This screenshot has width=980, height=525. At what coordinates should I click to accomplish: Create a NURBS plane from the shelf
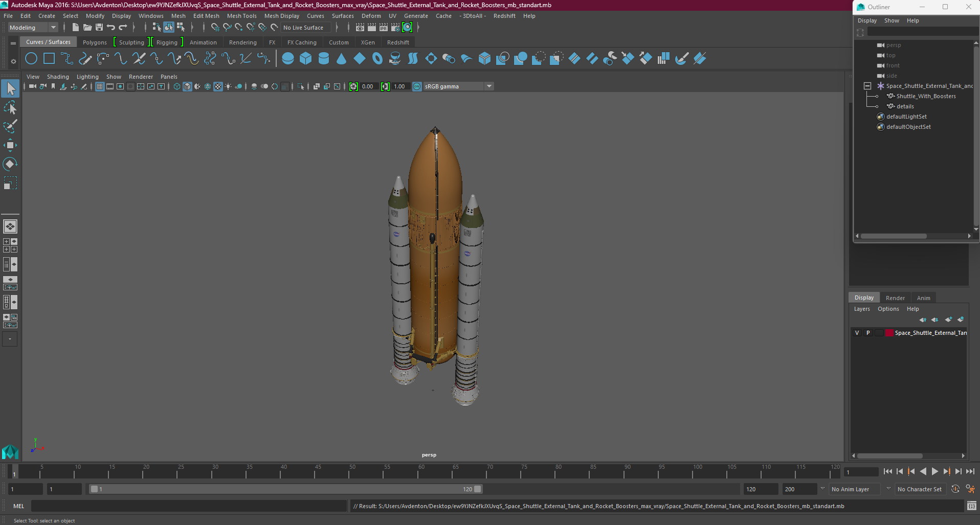click(360, 59)
